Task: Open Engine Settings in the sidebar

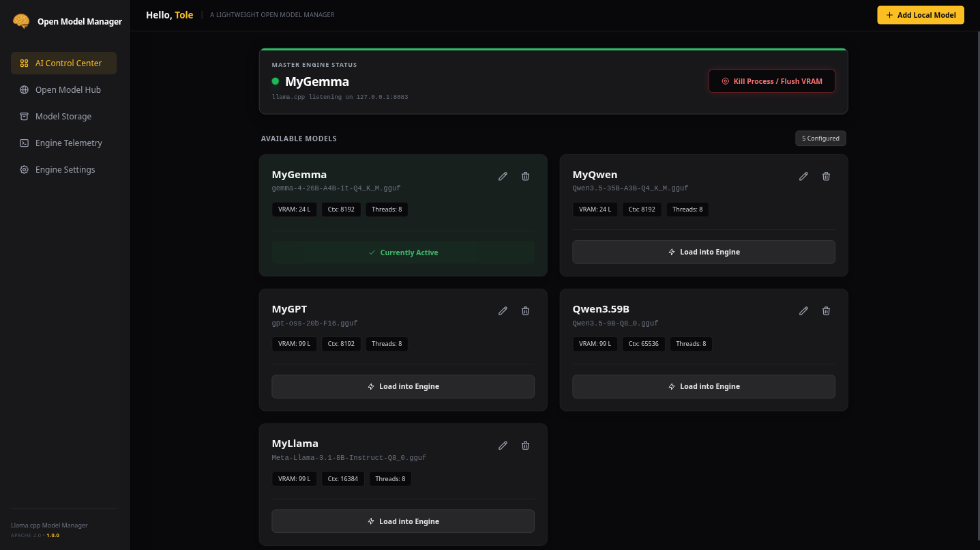Action: click(64, 169)
